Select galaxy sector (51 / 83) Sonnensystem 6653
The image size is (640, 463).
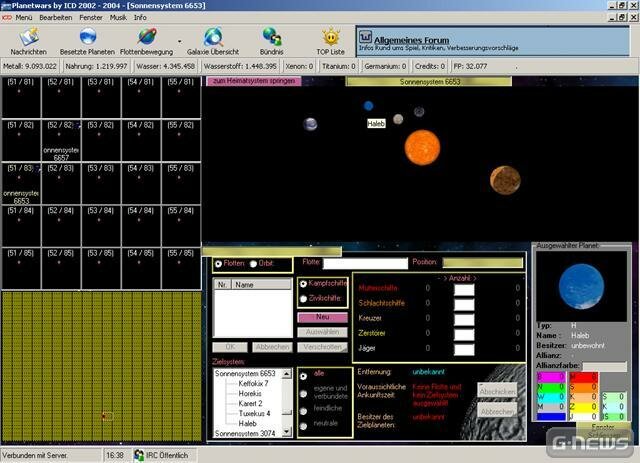click(21, 183)
